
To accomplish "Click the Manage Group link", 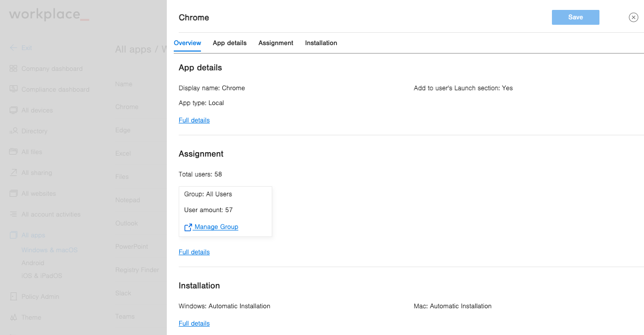I will (x=216, y=227).
